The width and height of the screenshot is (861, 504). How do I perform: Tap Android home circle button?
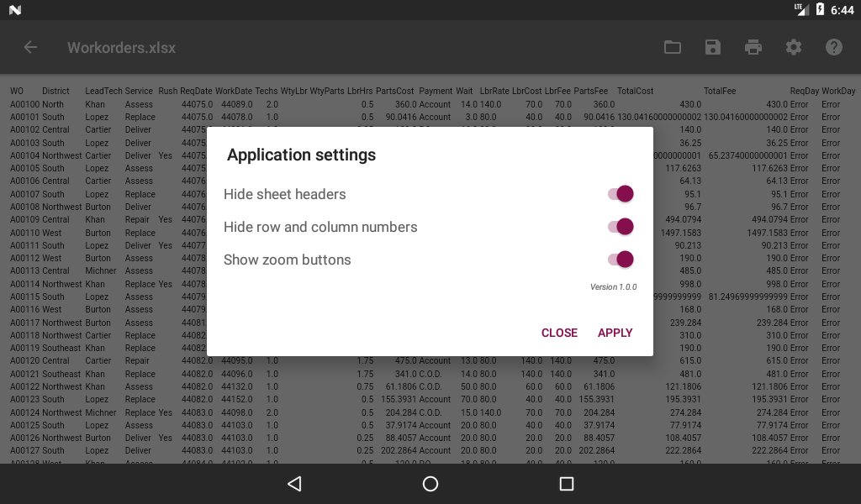pyautogui.click(x=430, y=484)
